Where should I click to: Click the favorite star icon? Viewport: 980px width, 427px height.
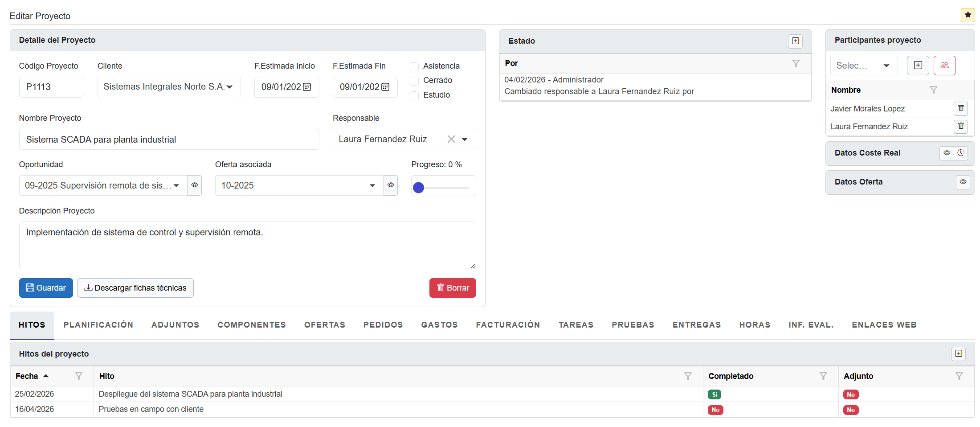click(968, 15)
